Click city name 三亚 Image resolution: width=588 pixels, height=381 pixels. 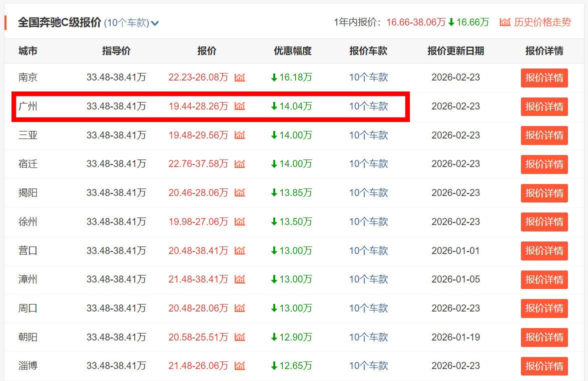tap(28, 135)
